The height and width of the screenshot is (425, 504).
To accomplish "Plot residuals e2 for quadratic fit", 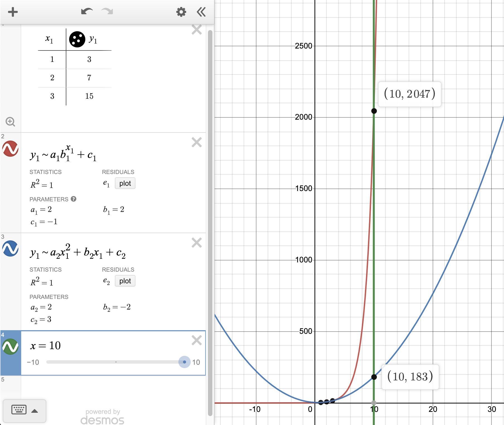I will point(125,281).
